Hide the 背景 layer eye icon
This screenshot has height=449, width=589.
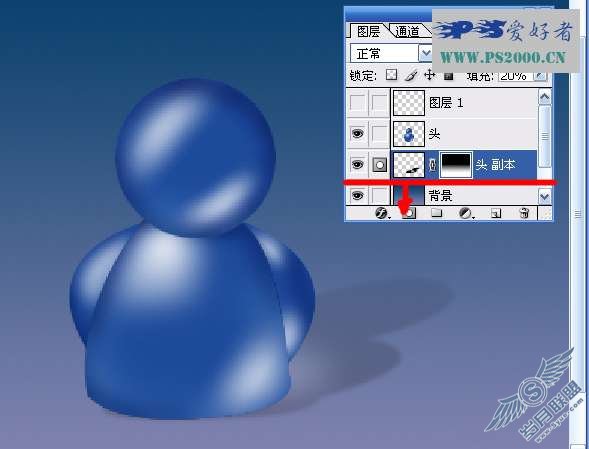point(357,195)
